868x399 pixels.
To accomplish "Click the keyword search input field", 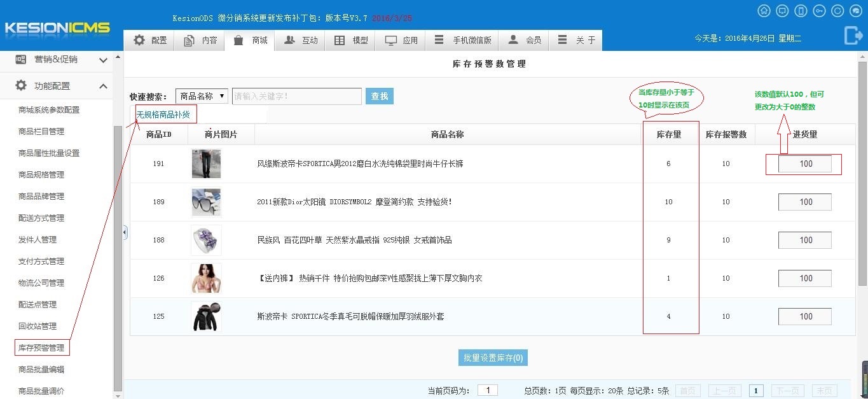I will pos(297,96).
